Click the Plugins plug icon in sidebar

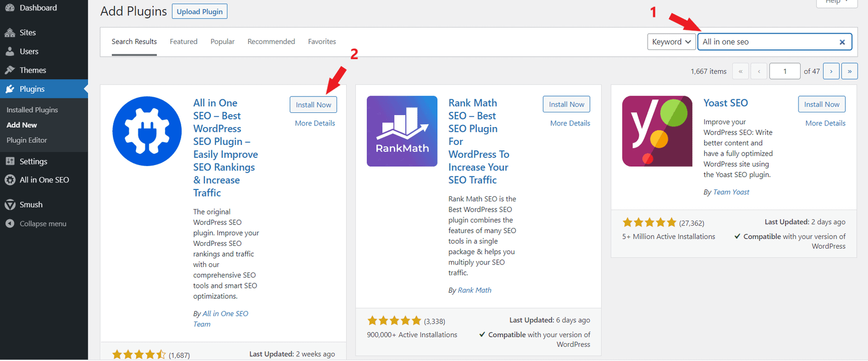tap(10, 89)
